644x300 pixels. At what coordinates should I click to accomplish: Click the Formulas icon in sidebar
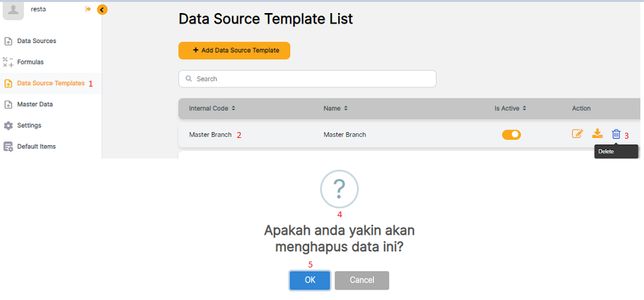point(8,62)
